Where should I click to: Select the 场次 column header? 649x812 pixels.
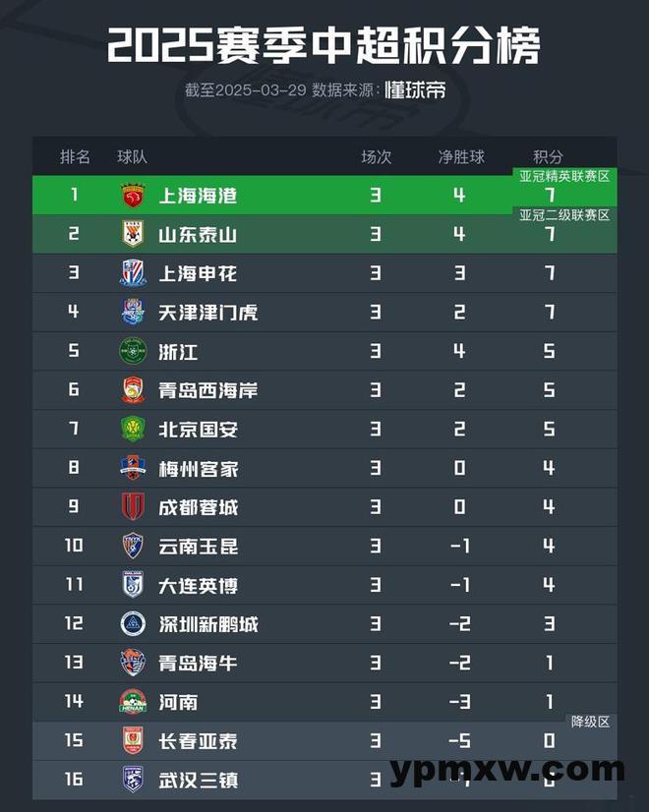pos(376,157)
